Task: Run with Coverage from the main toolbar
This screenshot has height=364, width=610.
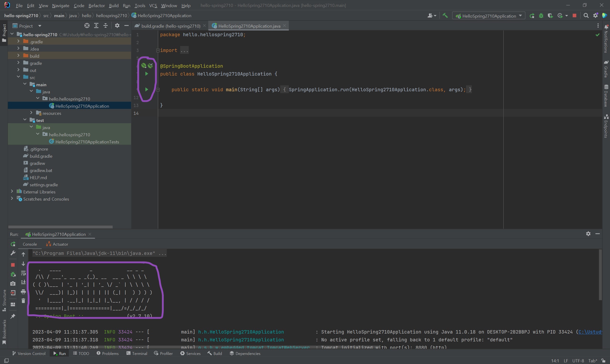Action: (x=550, y=16)
